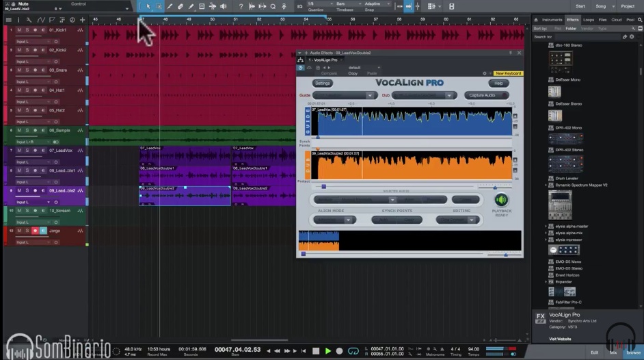644x360 pixels.
Task: Click the green play button
Action: (327, 351)
